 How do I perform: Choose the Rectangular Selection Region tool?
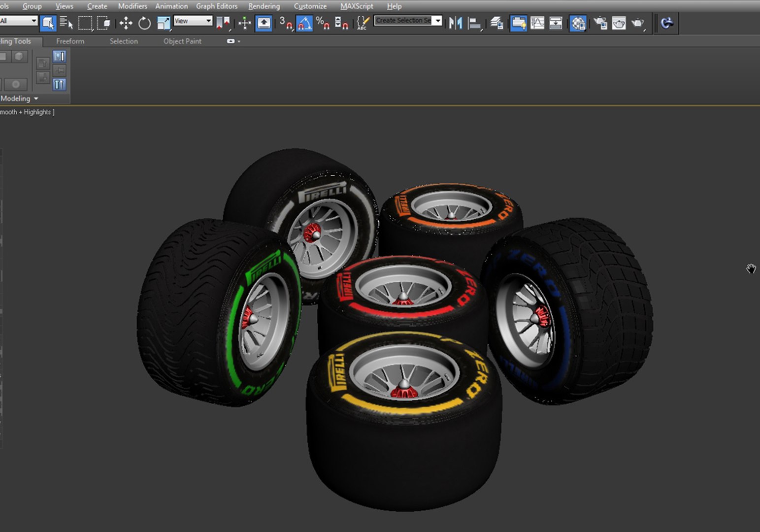point(85,23)
